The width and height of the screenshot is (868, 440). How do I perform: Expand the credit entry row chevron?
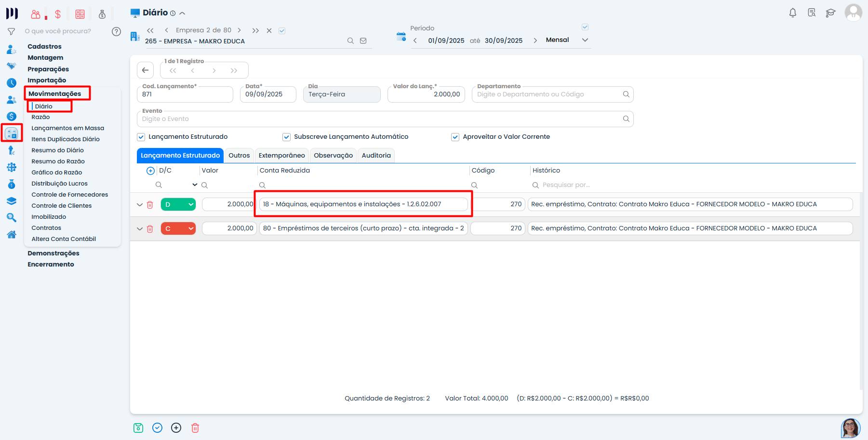pyautogui.click(x=140, y=229)
